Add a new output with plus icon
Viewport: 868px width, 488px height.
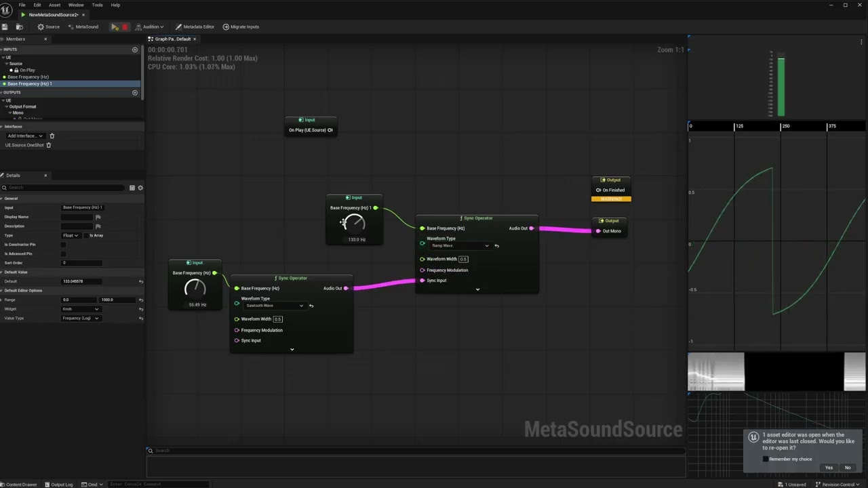134,92
